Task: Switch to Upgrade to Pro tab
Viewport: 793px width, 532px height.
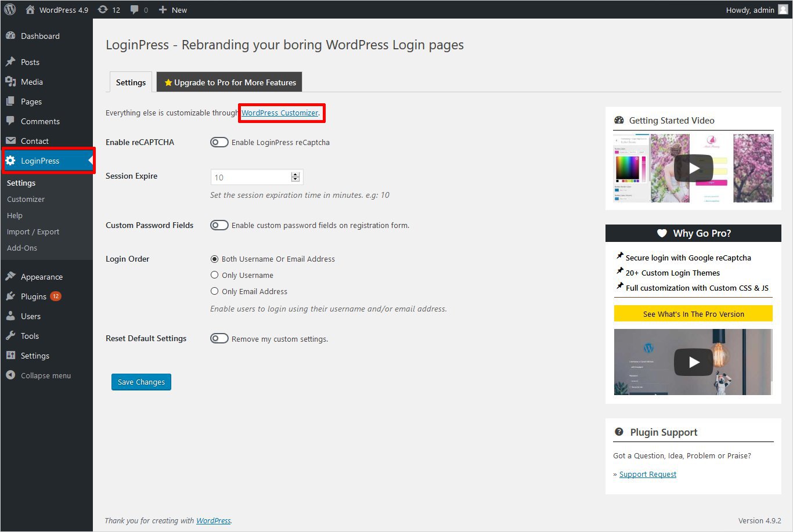Action: (229, 82)
